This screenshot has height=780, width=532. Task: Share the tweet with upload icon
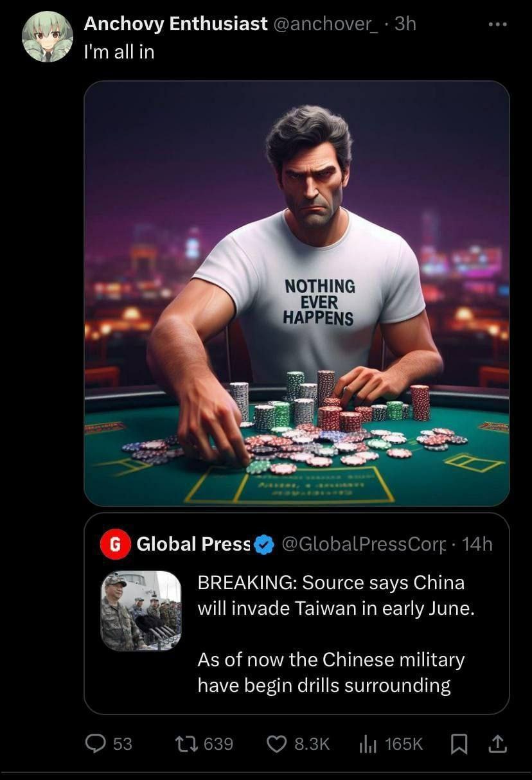pyautogui.click(x=498, y=743)
